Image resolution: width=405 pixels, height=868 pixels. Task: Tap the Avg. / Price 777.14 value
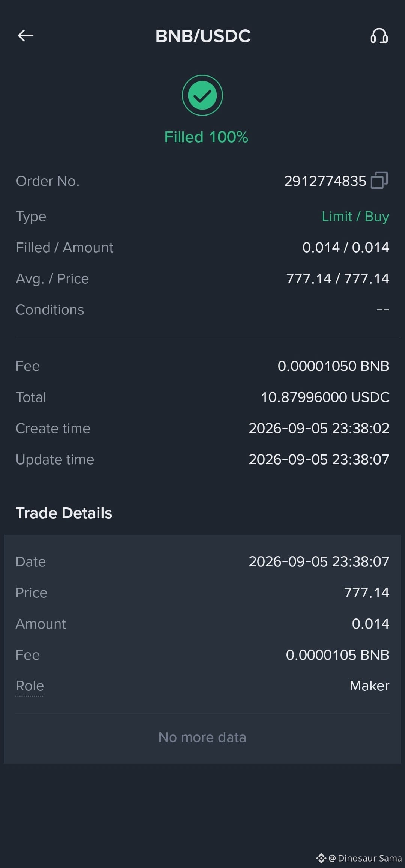338,278
